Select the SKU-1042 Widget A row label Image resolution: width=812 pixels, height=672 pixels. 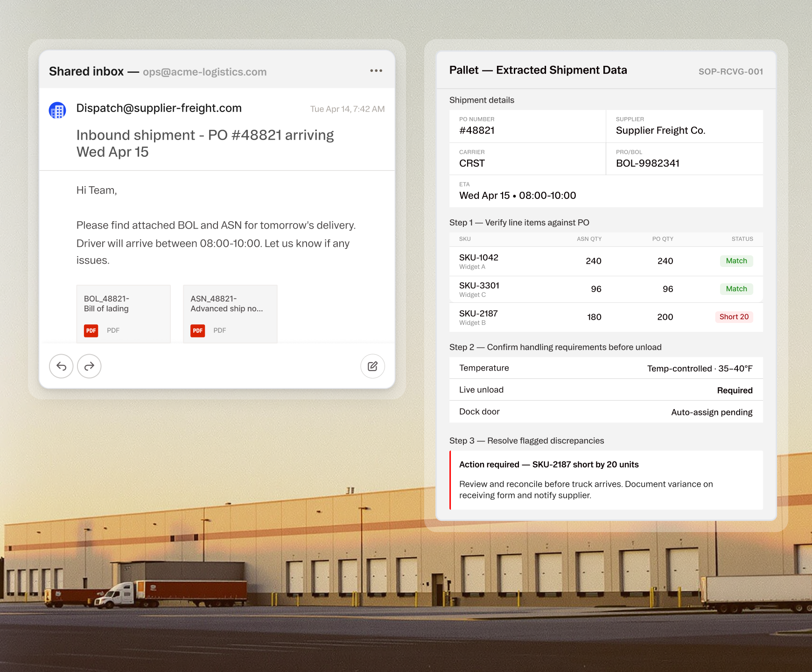(479, 261)
